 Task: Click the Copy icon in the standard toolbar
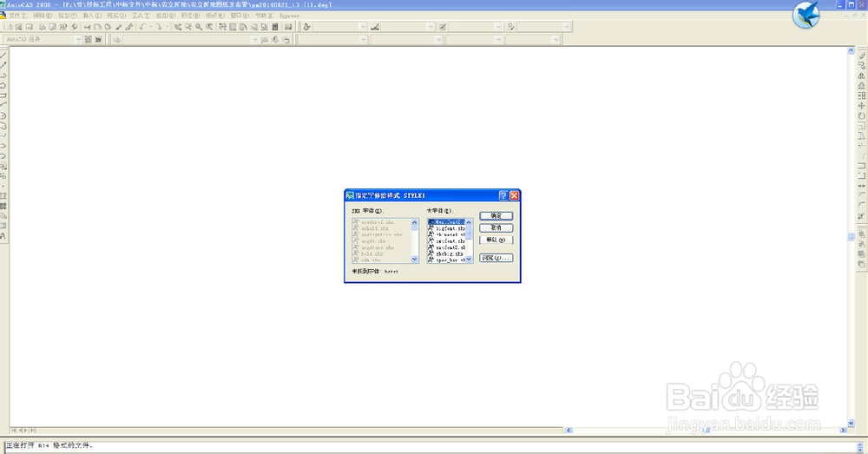pyautogui.click(x=97, y=27)
